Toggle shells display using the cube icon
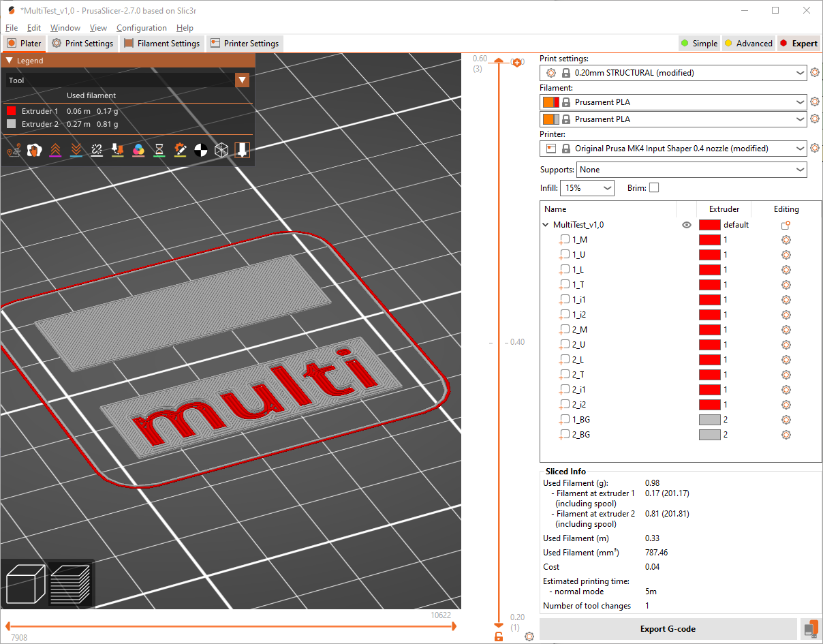The image size is (823, 644). pyautogui.click(x=221, y=149)
